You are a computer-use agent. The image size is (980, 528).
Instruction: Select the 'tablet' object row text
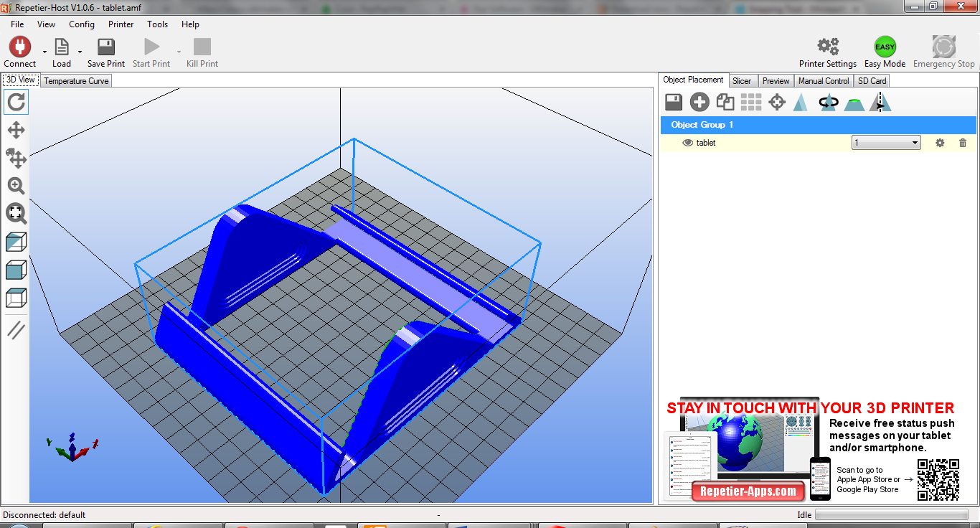706,143
